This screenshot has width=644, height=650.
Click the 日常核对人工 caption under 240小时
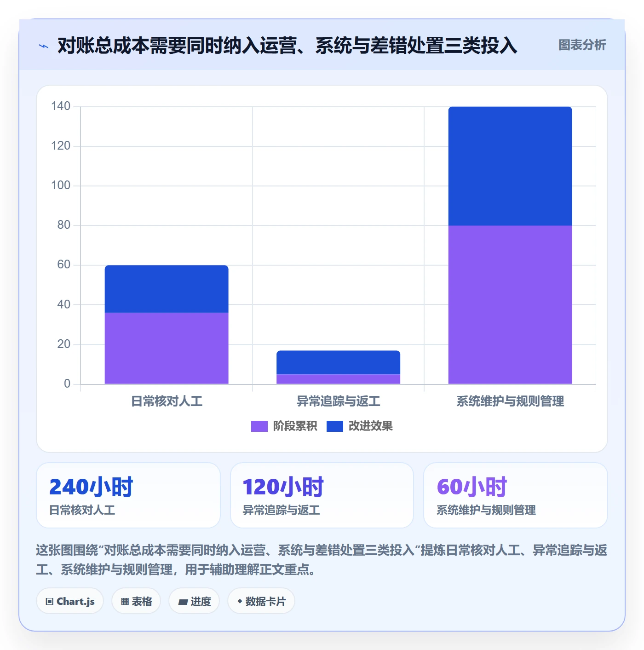click(x=82, y=510)
